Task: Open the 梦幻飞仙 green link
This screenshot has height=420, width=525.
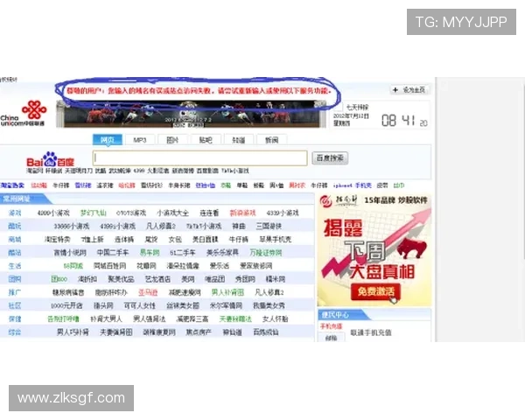Action: [94, 213]
